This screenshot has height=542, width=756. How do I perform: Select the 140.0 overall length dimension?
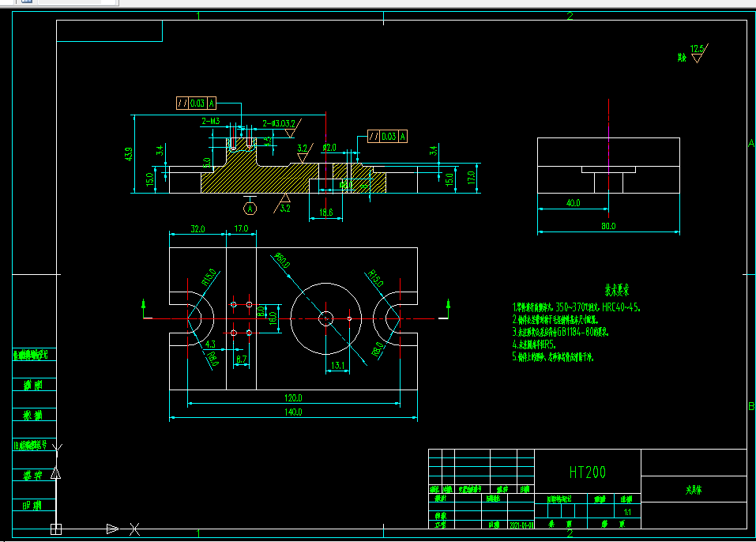[293, 412]
